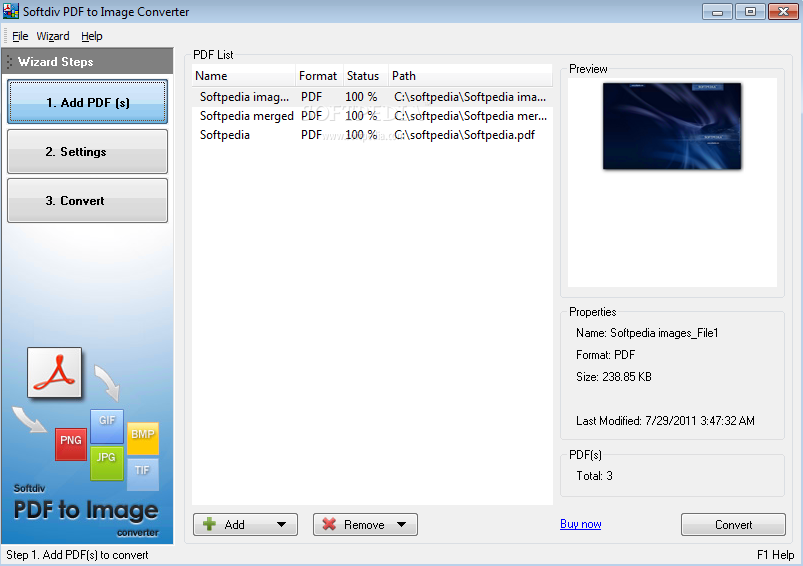803x566 pixels.
Task: Click status bar text Step 1. Add PDF(s)
Action: [x=77, y=555]
